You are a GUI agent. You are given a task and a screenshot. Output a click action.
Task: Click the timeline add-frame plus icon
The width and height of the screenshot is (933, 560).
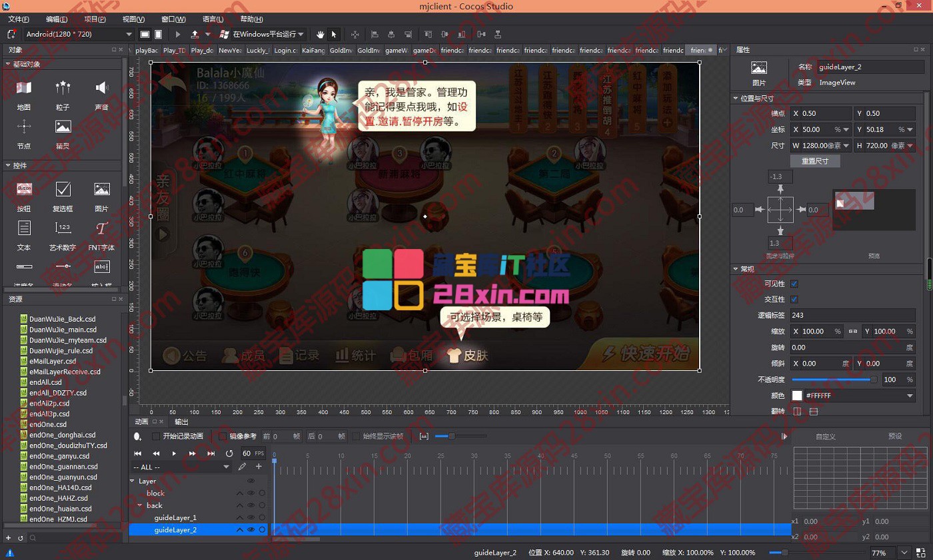259,467
